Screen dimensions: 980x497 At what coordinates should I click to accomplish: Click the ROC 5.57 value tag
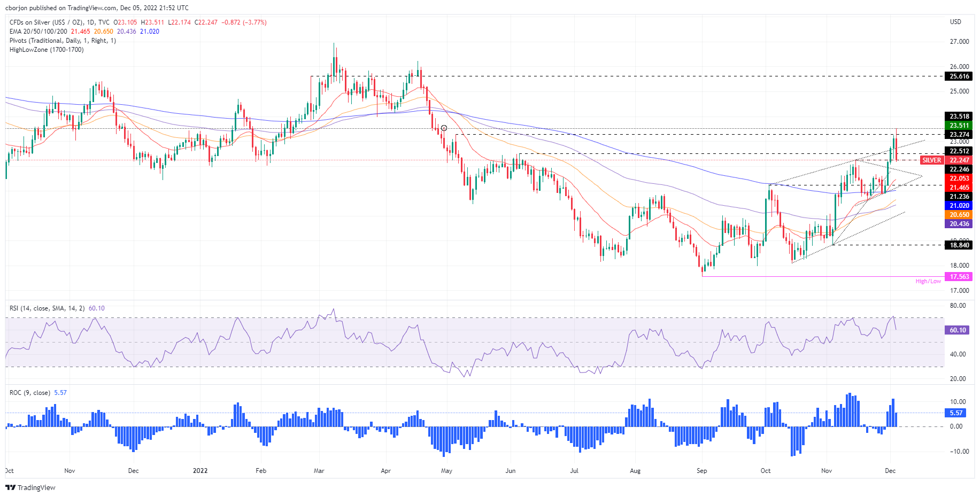coord(956,413)
